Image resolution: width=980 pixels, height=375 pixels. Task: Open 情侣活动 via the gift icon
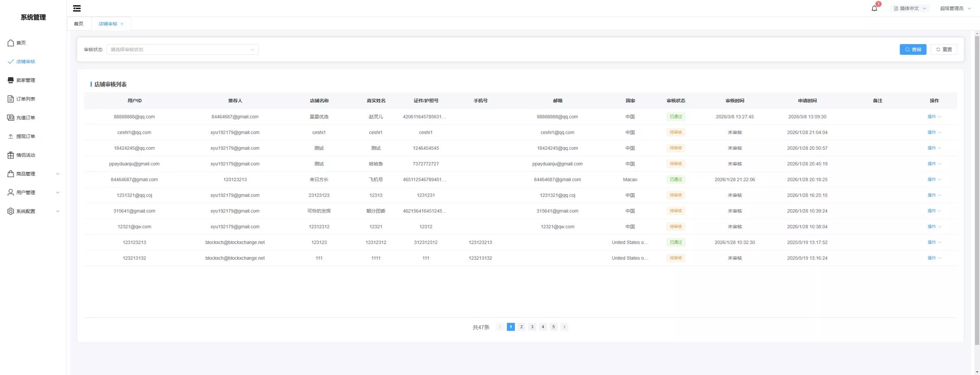[11, 155]
